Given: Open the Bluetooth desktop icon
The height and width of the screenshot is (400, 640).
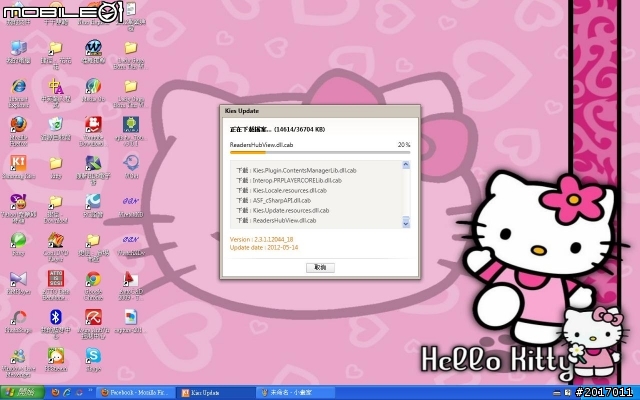Looking at the screenshot, I should (x=56, y=324).
